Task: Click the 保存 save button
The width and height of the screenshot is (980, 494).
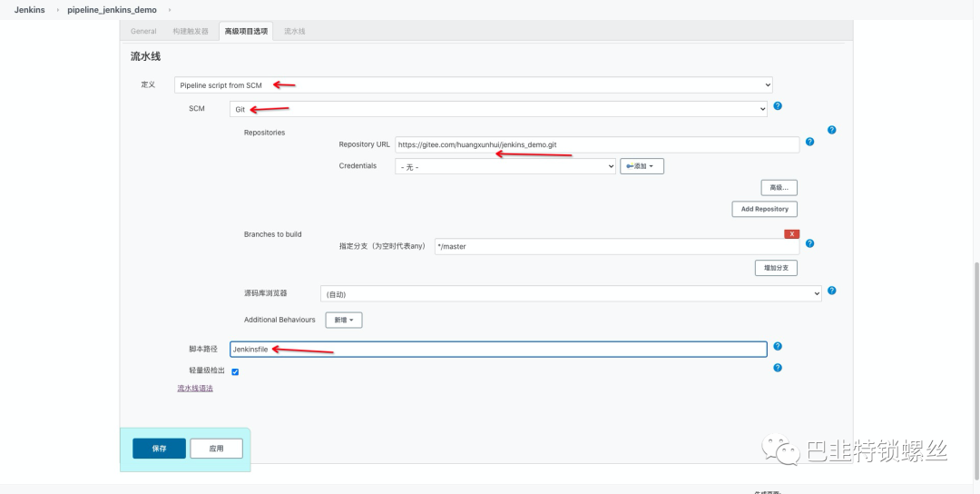Action: pos(159,449)
